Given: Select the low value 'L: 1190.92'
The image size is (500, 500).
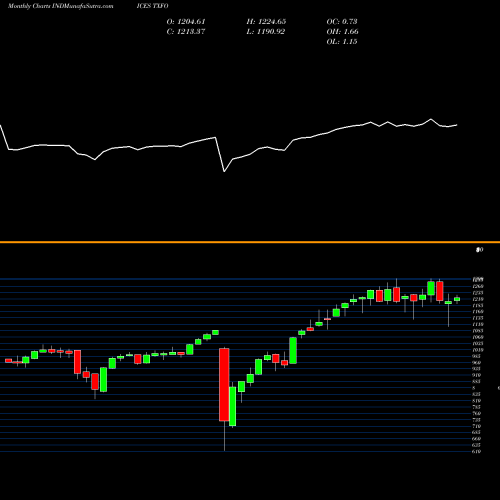Looking at the screenshot, I should coord(266,32).
